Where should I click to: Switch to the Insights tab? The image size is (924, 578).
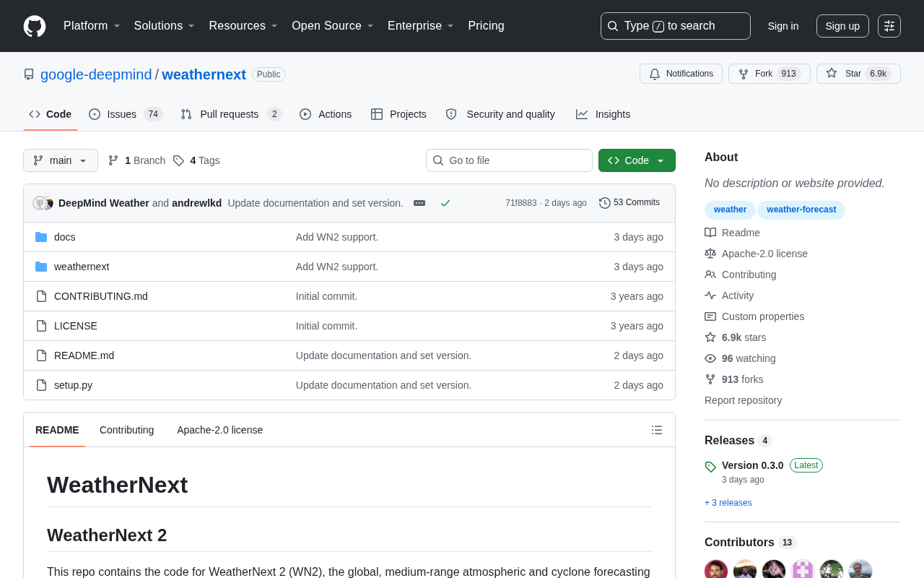603,114
